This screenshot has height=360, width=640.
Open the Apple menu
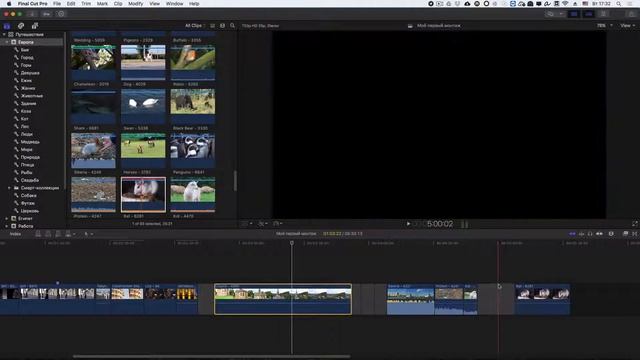pyautogui.click(x=9, y=4)
